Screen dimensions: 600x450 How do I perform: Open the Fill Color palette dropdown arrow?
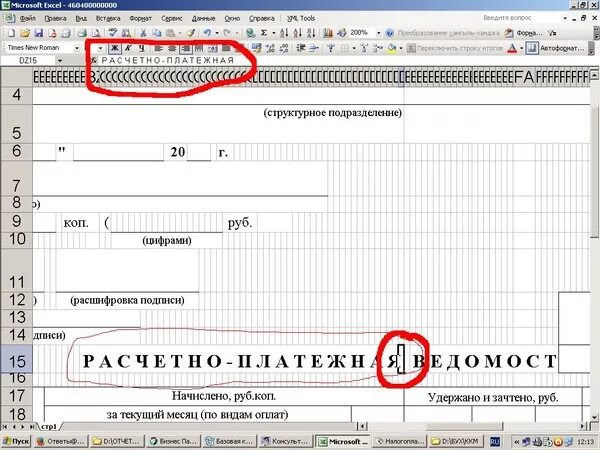[401, 48]
